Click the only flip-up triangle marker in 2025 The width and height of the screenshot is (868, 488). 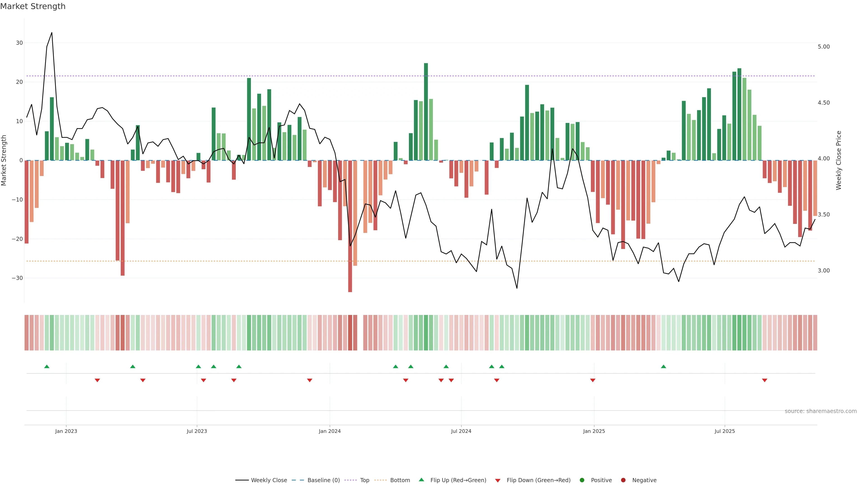[663, 366]
